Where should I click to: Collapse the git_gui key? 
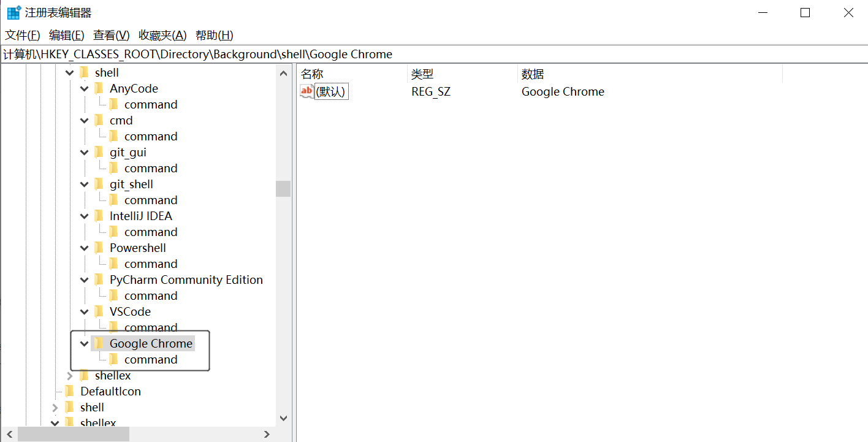tap(84, 153)
